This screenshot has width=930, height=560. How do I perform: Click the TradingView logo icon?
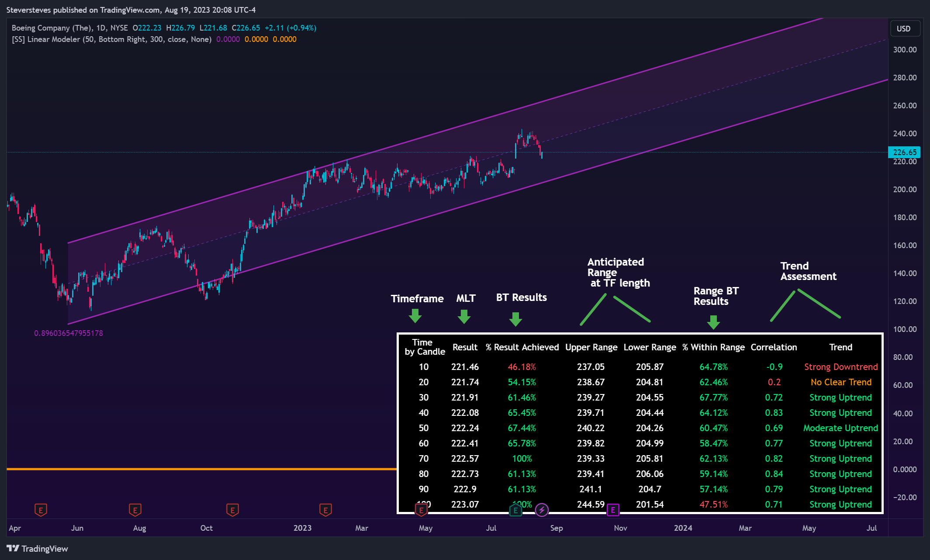coord(13,548)
